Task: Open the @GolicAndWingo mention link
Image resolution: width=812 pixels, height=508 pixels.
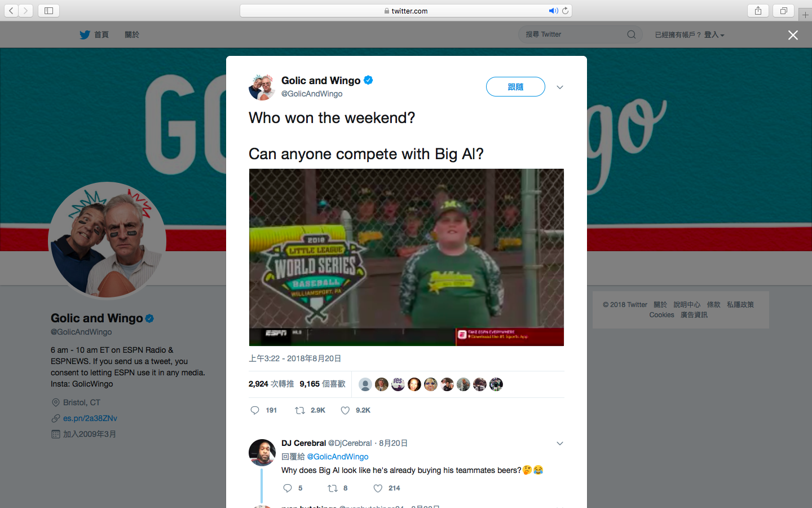Action: click(337, 457)
